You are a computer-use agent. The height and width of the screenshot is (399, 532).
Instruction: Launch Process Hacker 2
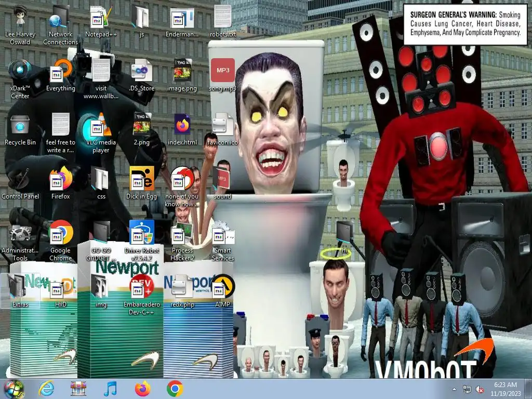click(182, 242)
